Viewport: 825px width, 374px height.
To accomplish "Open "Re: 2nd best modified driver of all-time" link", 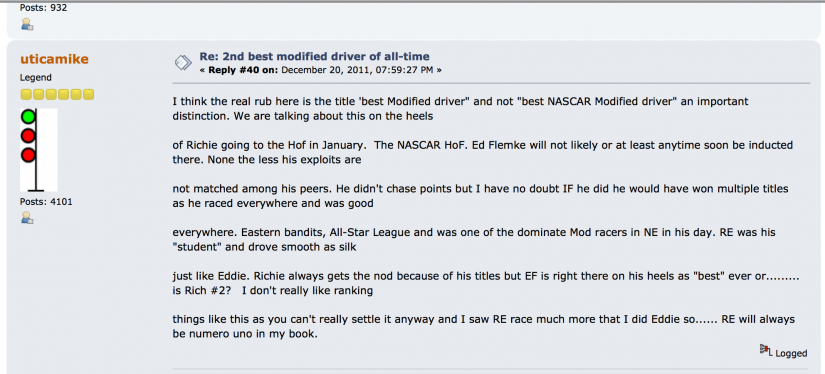I will (x=314, y=56).
